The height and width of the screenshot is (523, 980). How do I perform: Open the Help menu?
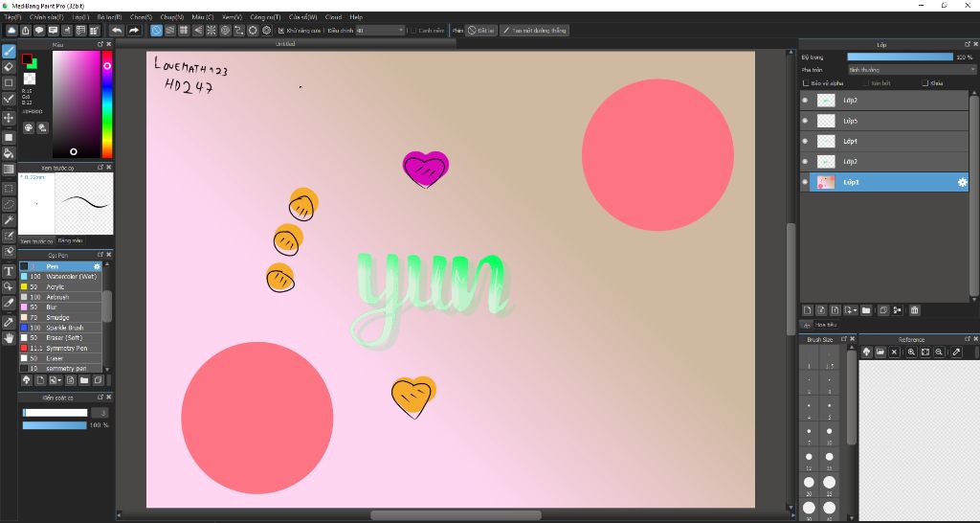pos(356,17)
